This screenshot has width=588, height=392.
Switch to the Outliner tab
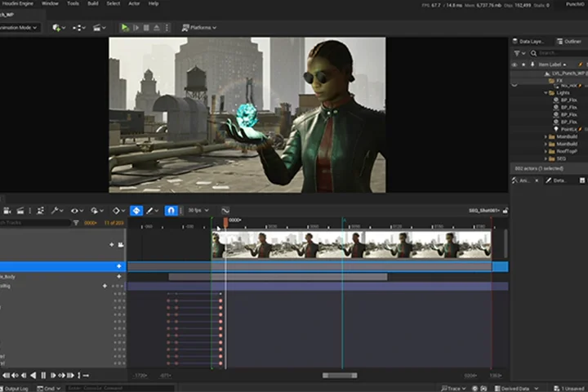(569, 42)
